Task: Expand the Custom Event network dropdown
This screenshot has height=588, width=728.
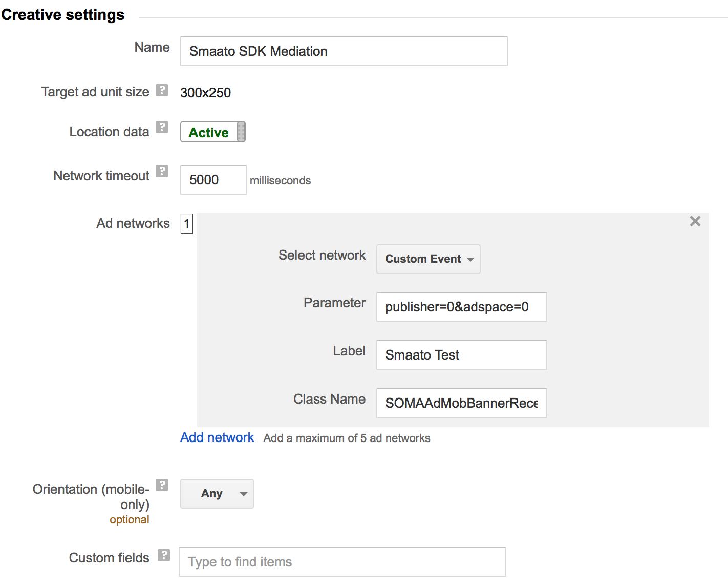Action: click(428, 259)
